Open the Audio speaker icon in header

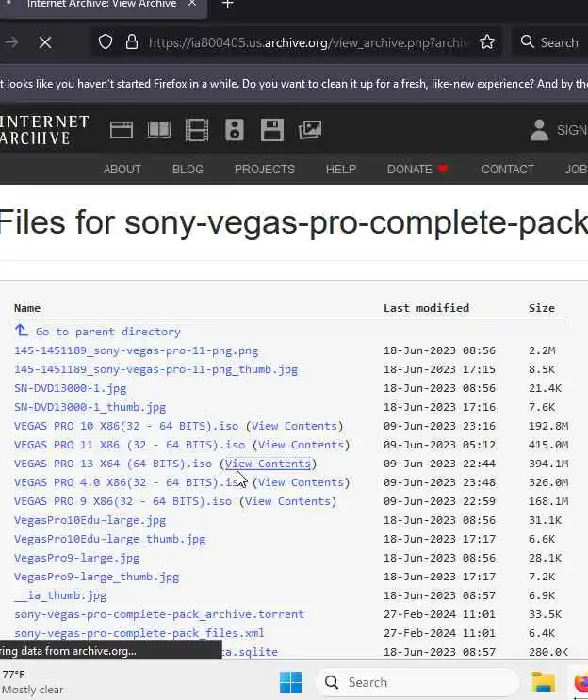point(235,130)
